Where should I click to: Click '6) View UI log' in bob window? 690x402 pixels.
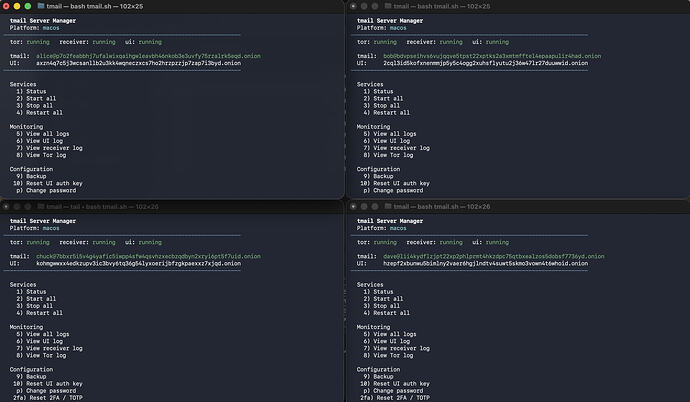(x=386, y=141)
